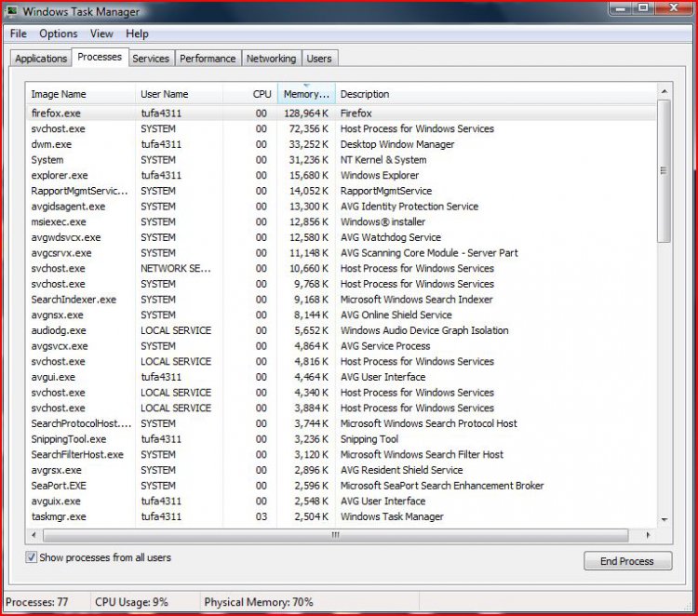698x616 pixels.
Task: Select the avgwdsvcx.exe process
Action: 341,237
